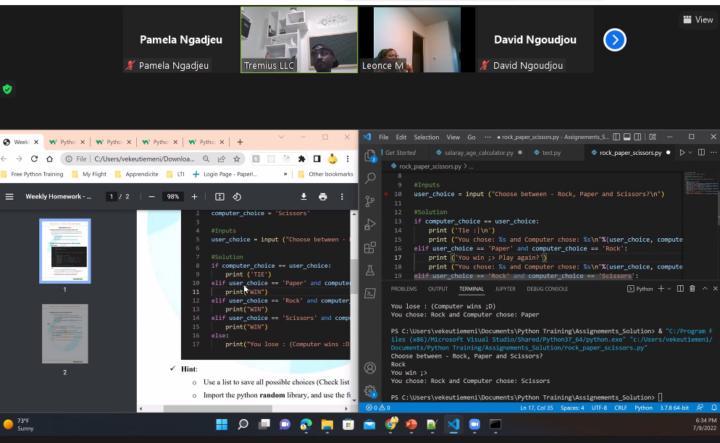The height and width of the screenshot is (443, 720).
Task: Rotate the PDF counterclockwise
Action: tap(237, 197)
